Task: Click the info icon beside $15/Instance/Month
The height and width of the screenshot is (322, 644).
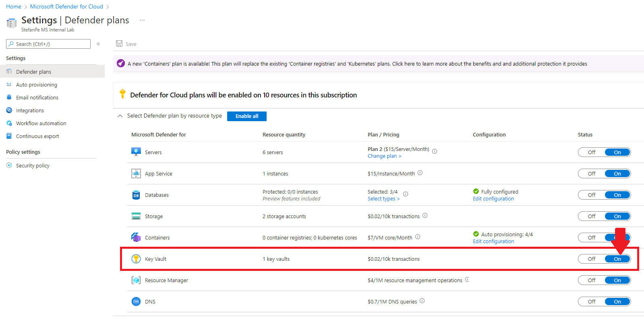Action: 420,173
